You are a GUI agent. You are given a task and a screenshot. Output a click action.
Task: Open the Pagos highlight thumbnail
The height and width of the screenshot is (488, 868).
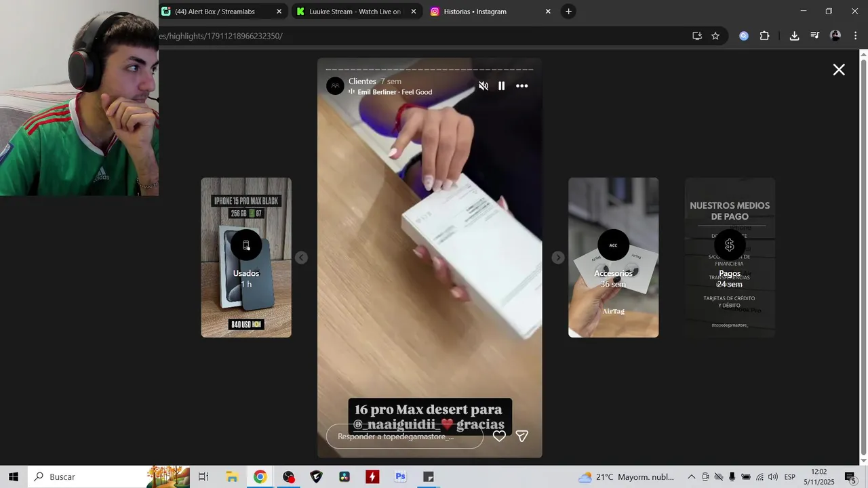(730, 258)
